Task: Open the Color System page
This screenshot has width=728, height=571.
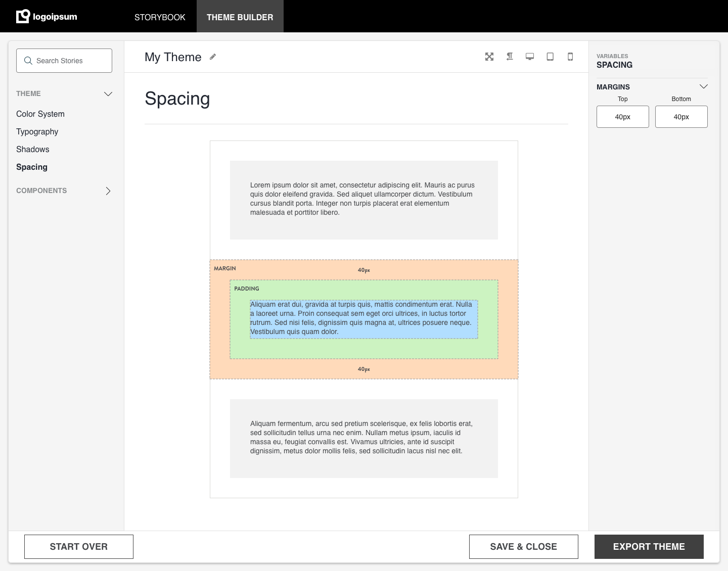Action: coord(40,114)
